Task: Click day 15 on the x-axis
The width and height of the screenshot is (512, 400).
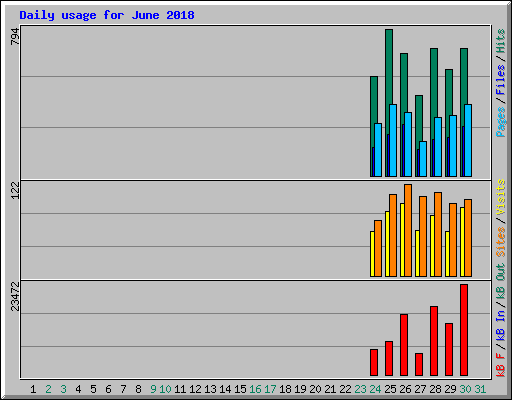Action: [240, 389]
